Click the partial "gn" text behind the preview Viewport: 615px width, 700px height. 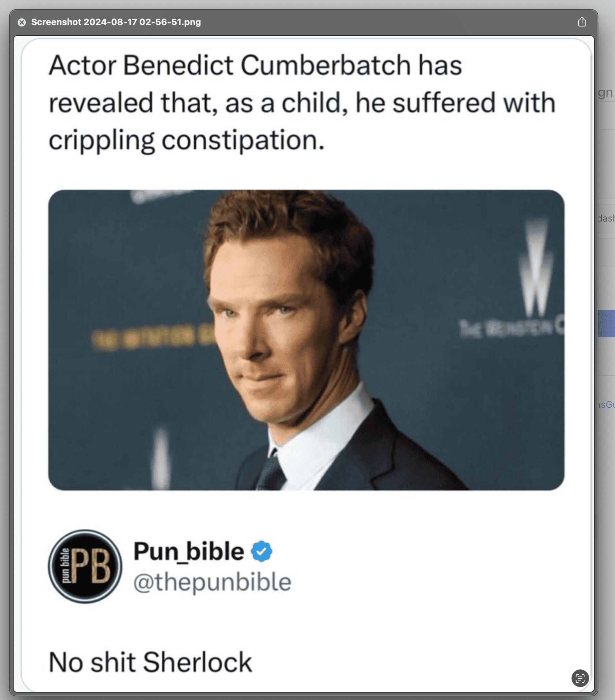[x=605, y=92]
